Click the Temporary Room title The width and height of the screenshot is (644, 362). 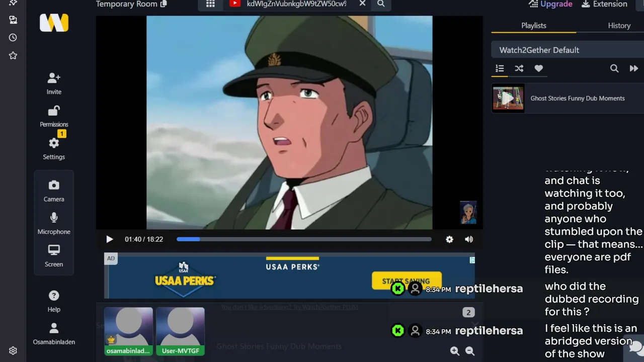tap(126, 4)
